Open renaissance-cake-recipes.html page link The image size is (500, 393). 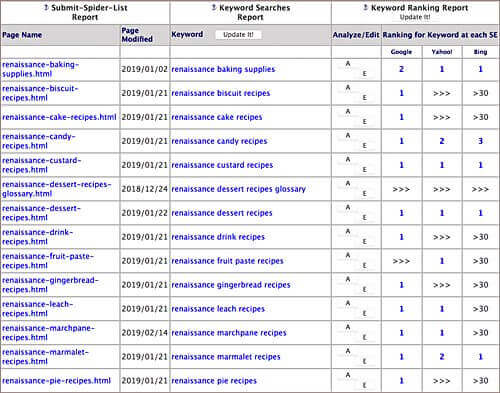coord(59,117)
